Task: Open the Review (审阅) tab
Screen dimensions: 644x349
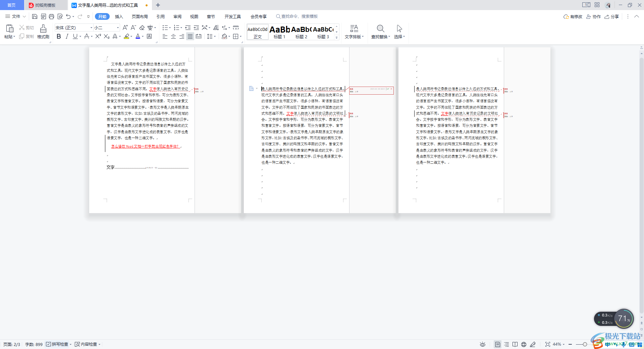Action: point(177,16)
